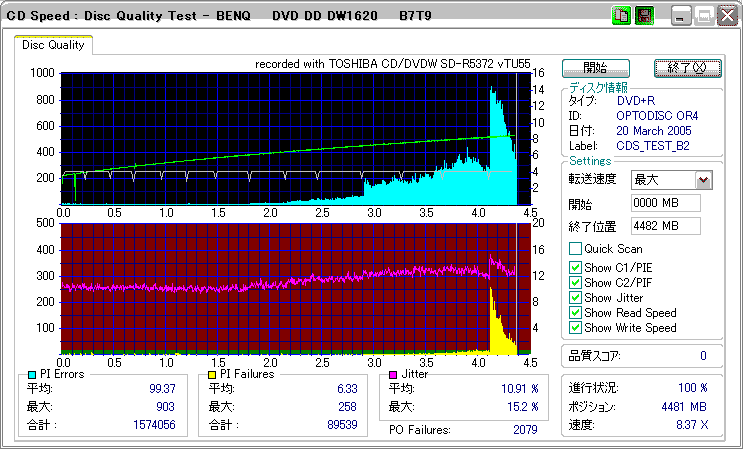This screenshot has width=743, height=449.
Task: Minimize the CD Speed window
Action: point(681,17)
